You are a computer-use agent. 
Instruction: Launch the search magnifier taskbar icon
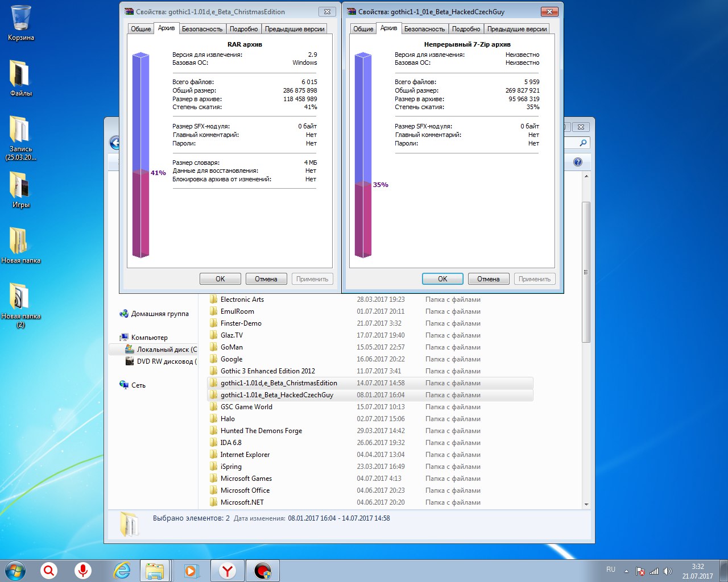tap(49, 571)
